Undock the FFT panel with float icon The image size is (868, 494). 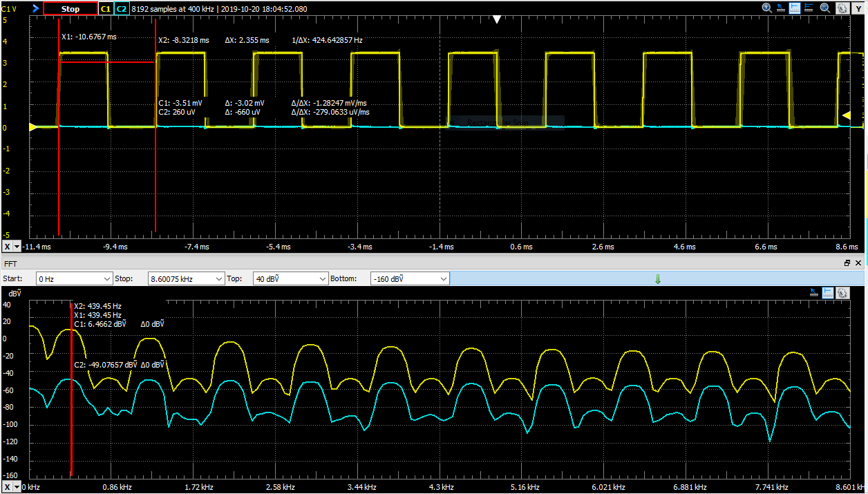848,263
